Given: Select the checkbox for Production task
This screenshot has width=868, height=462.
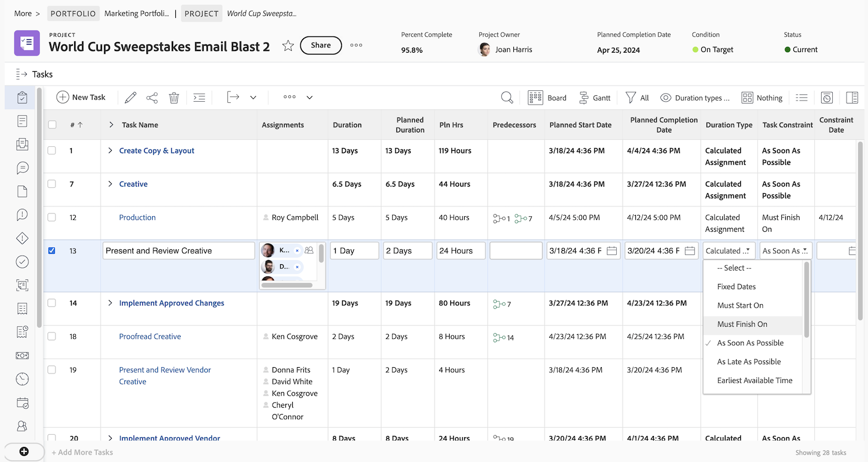Looking at the screenshot, I should click(x=52, y=217).
